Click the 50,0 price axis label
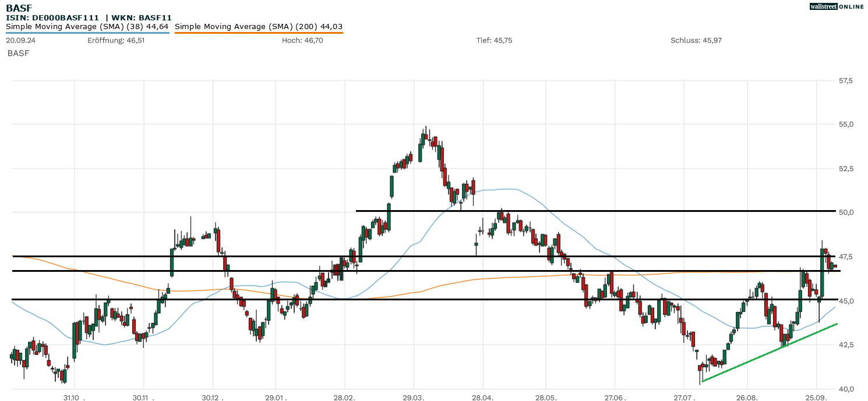868x401 pixels. pyautogui.click(x=845, y=212)
